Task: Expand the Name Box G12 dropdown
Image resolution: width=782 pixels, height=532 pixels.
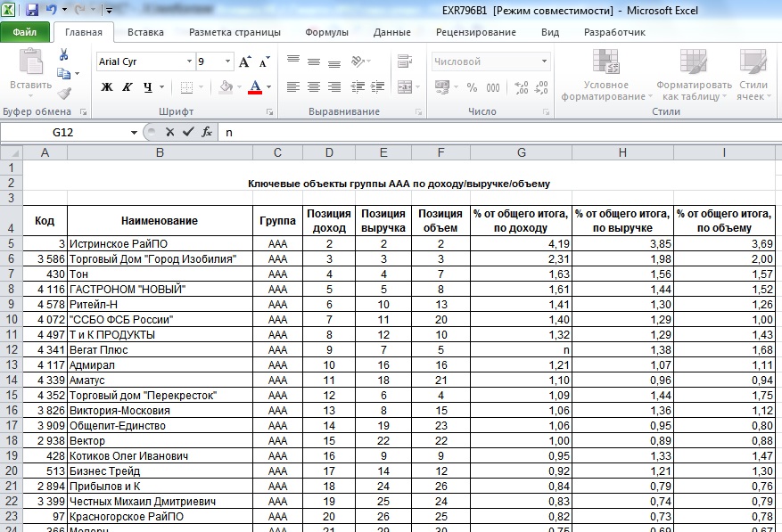Action: tap(134, 133)
